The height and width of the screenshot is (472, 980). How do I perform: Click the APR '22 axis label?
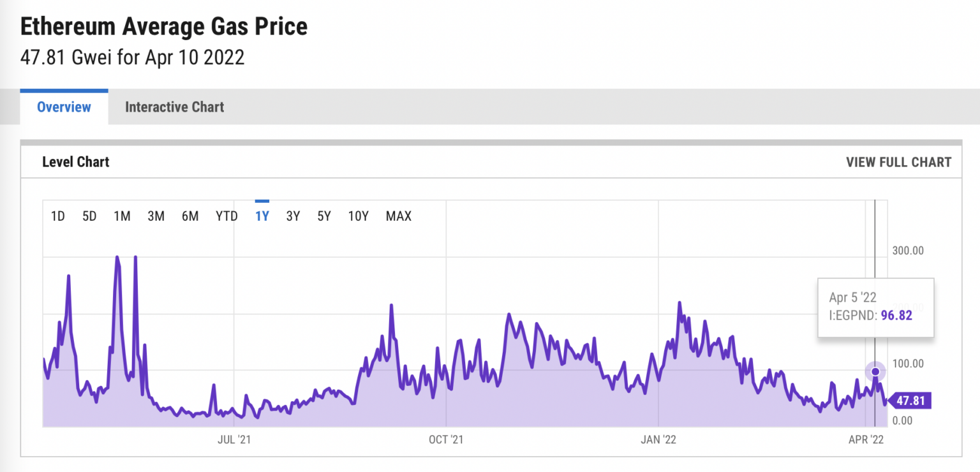click(x=866, y=439)
